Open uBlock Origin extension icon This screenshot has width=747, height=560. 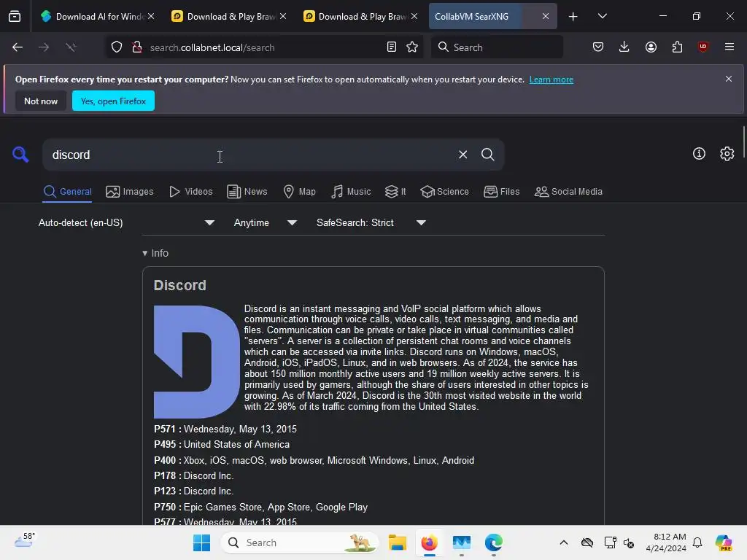coord(703,47)
